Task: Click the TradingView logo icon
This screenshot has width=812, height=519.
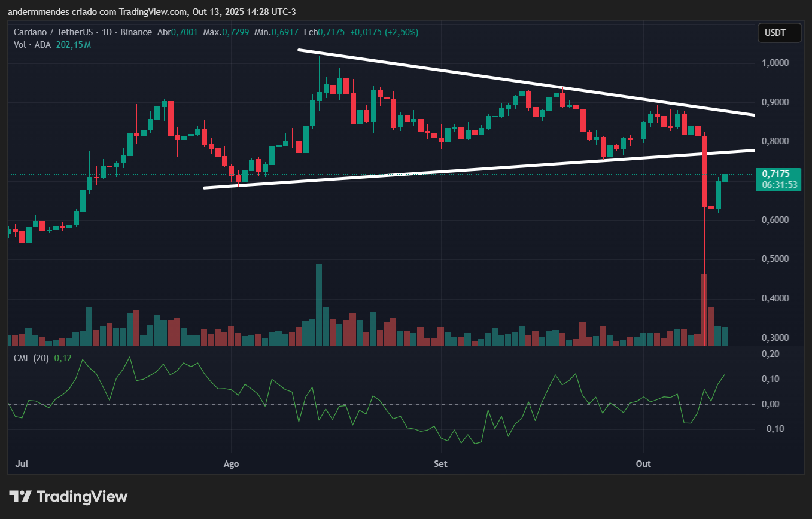Action: 20,496
